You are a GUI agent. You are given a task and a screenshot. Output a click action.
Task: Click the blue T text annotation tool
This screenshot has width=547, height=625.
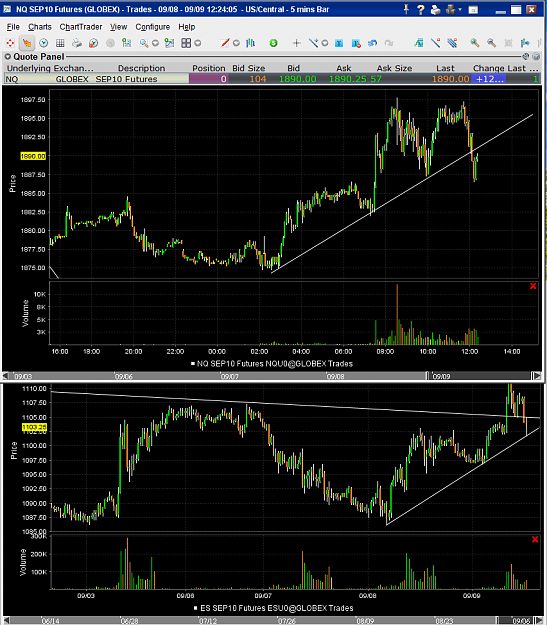pos(339,43)
